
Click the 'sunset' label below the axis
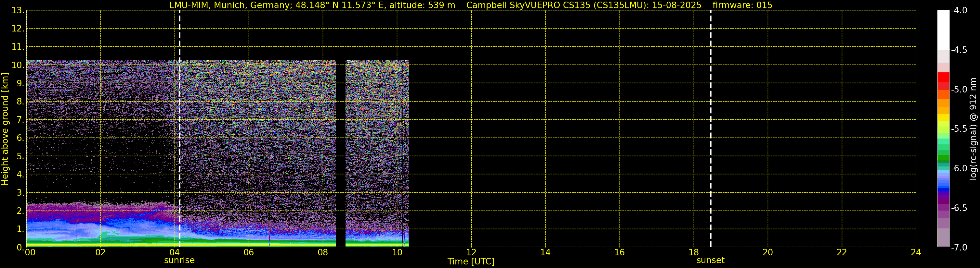(x=710, y=261)
